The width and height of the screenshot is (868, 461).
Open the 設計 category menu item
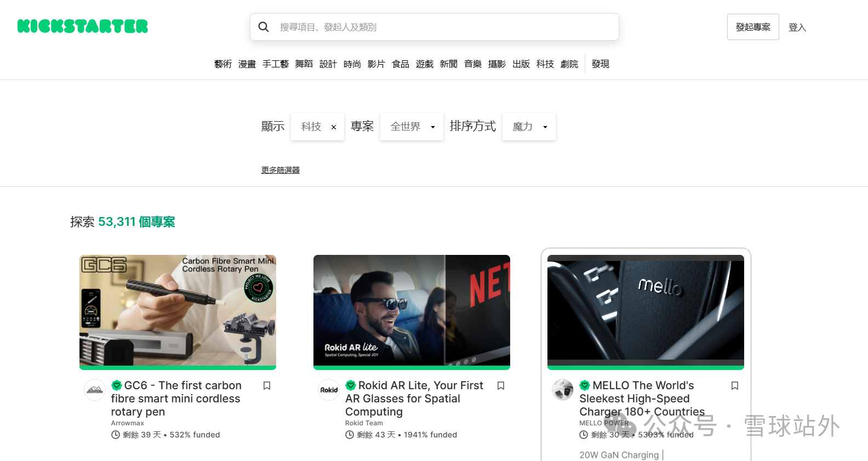tap(328, 64)
